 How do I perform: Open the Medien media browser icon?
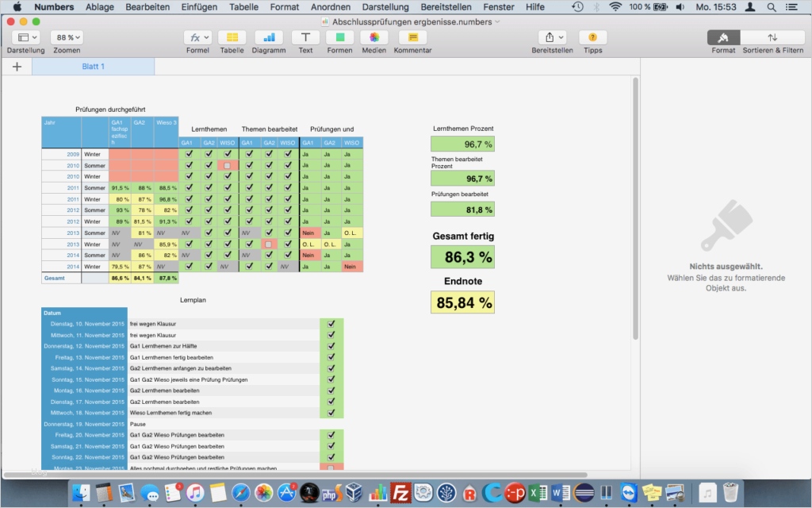[374, 37]
